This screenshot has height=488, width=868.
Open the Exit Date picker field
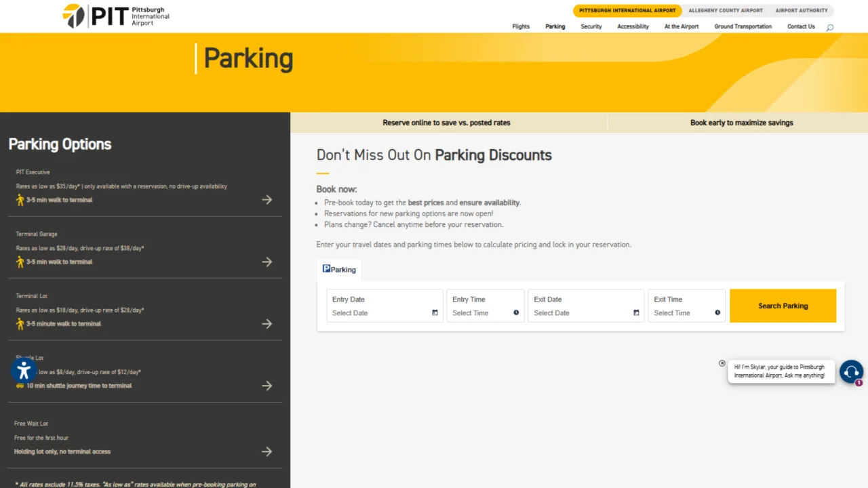(586, 306)
